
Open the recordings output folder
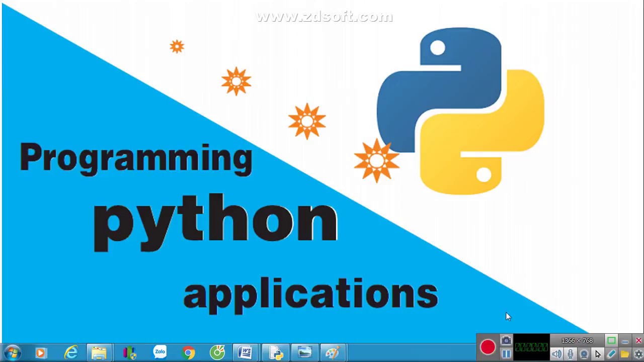[x=624, y=354]
